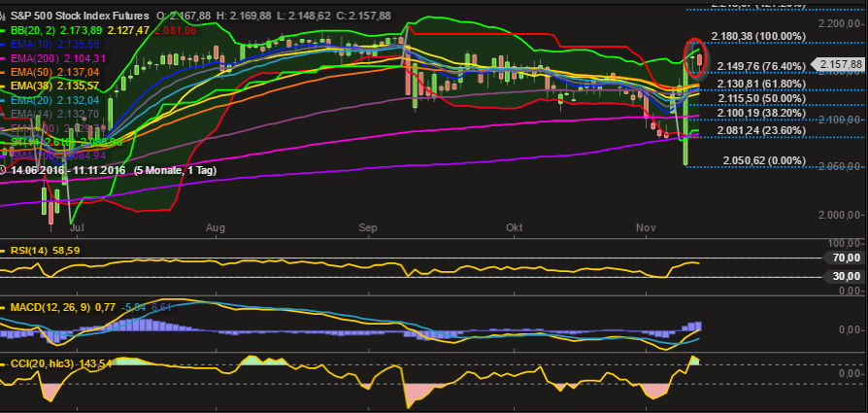
Task: Select the EMA(50) legend entry
Action: (56, 72)
